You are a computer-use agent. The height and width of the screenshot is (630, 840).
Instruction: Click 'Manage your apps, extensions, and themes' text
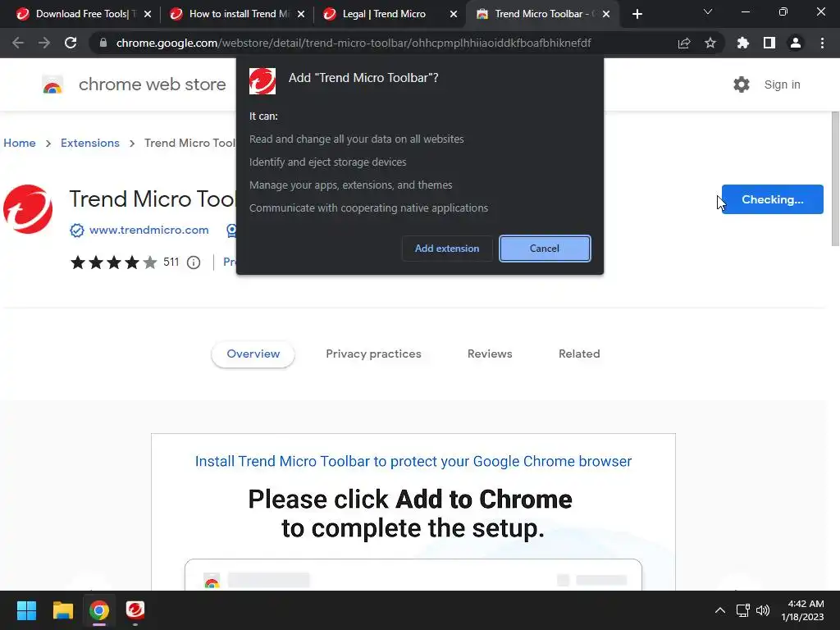pos(351,185)
